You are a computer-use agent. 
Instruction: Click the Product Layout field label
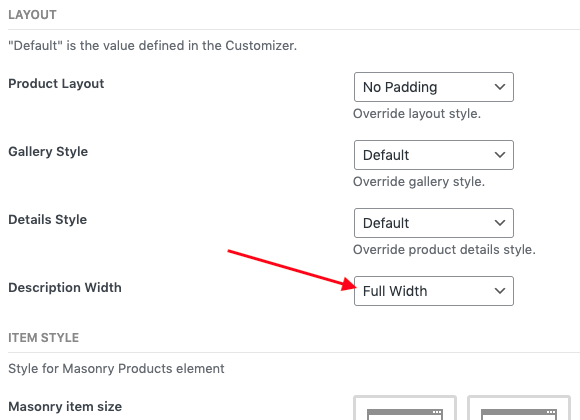(56, 84)
